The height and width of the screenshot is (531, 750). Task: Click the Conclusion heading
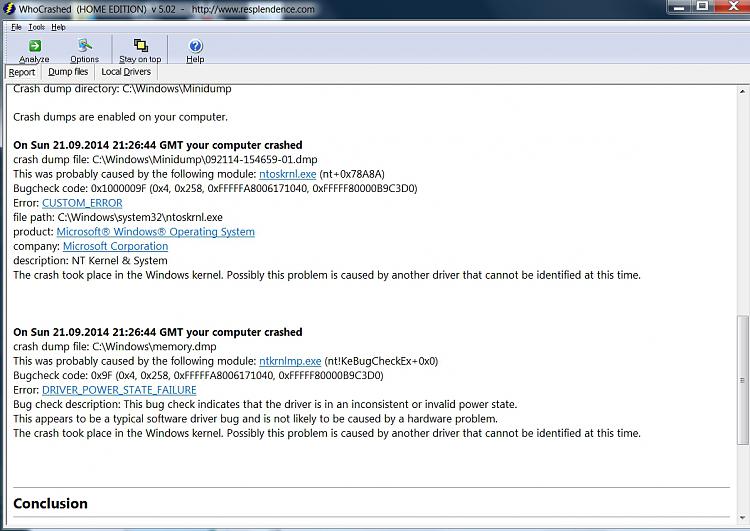coord(50,503)
